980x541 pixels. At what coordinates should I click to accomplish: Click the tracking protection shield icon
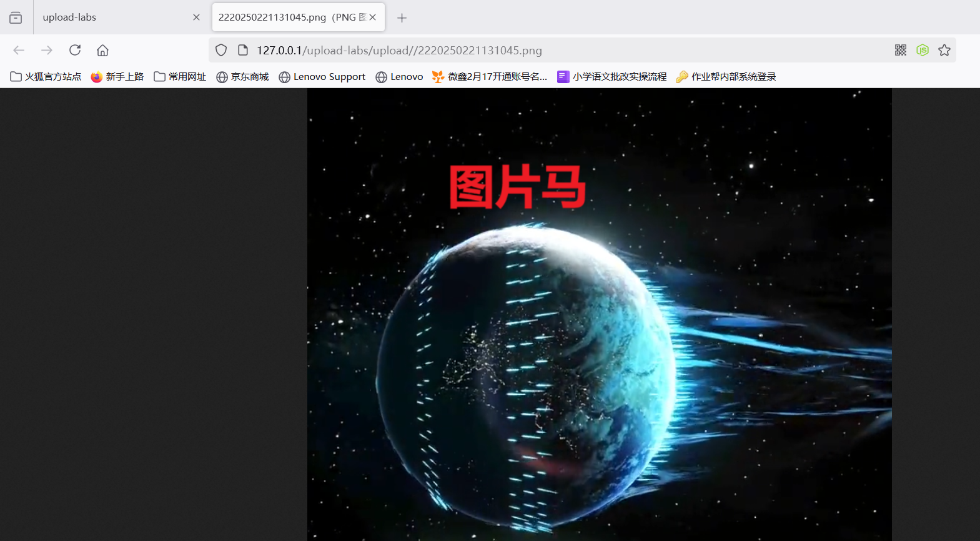point(221,50)
